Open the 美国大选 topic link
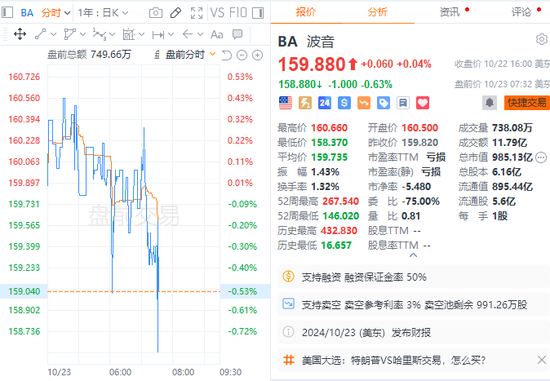 pyautogui.click(x=394, y=360)
